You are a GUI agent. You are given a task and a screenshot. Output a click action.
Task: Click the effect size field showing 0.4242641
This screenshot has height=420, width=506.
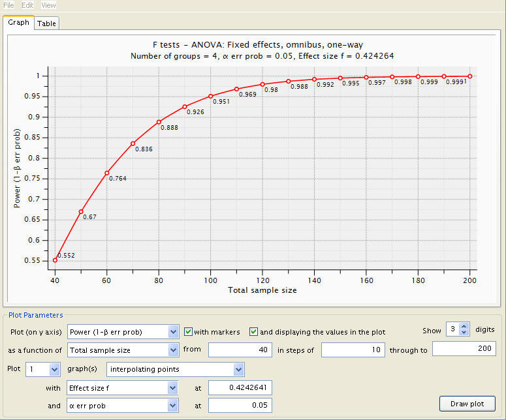pos(240,387)
